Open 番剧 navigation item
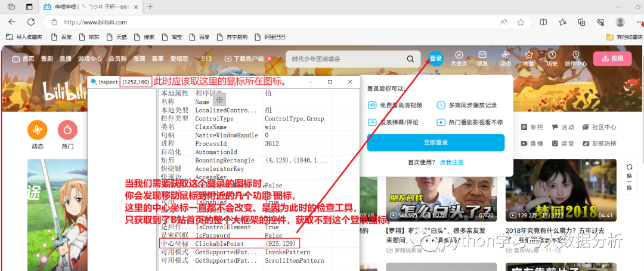 (47, 58)
